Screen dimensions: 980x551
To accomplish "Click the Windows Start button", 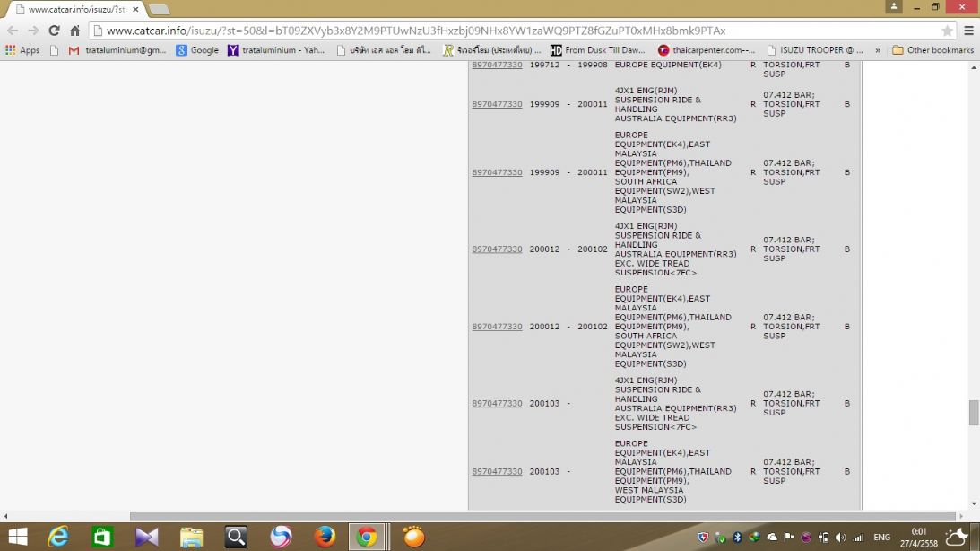I will coord(17,537).
